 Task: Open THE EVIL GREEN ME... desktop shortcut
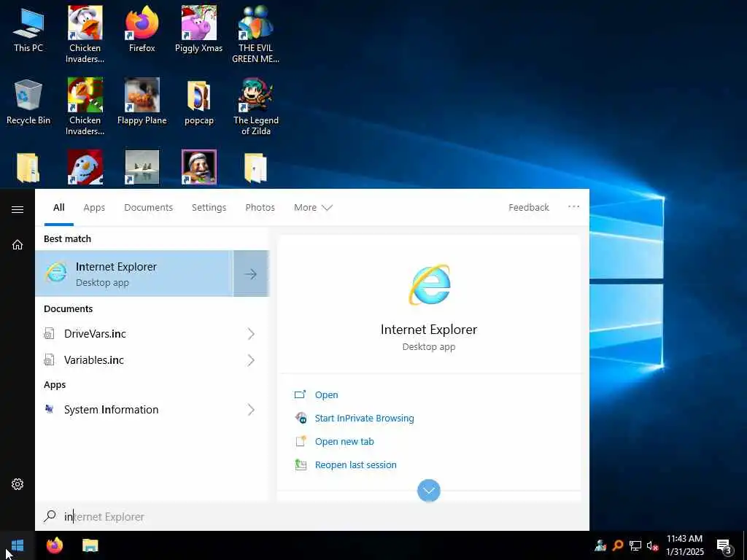(256, 34)
